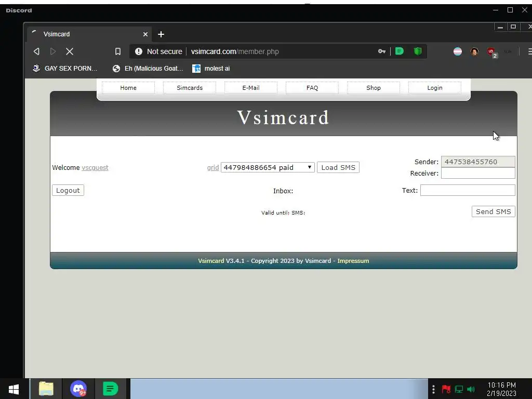Open the uBlock Origin extension icon
This screenshot has height=399, width=532.
[x=491, y=52]
